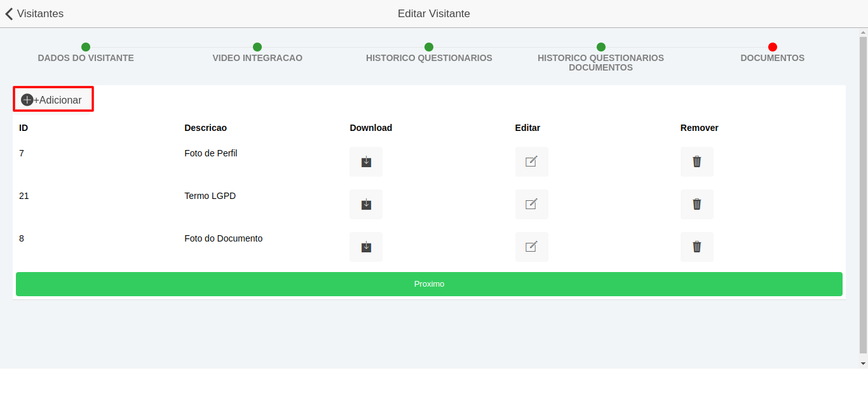
Task: Click the plus icon inside Adicionar
Action: [27, 99]
